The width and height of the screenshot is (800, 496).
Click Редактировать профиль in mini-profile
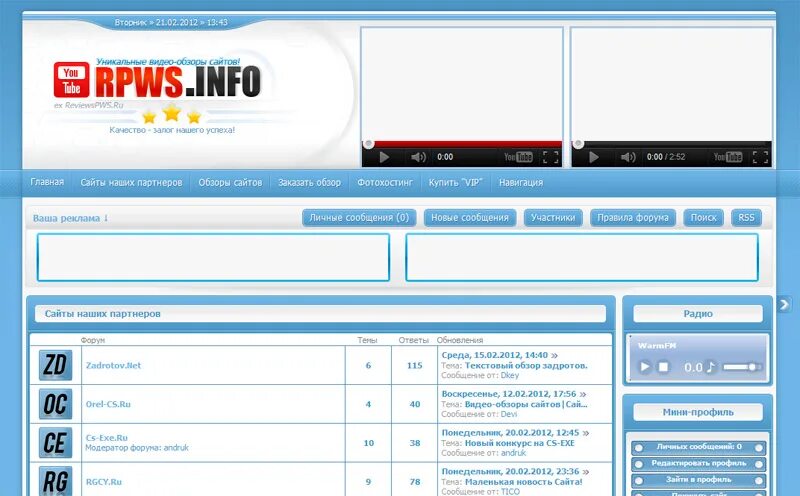[698, 464]
